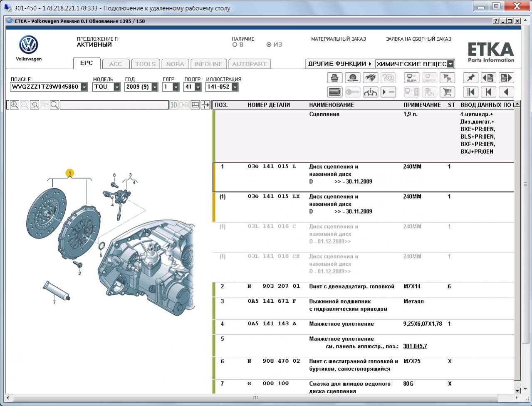Image resolution: width=532 pixels, height=406 pixels.
Task: Select part number N 903 207 01
Action: (x=274, y=286)
